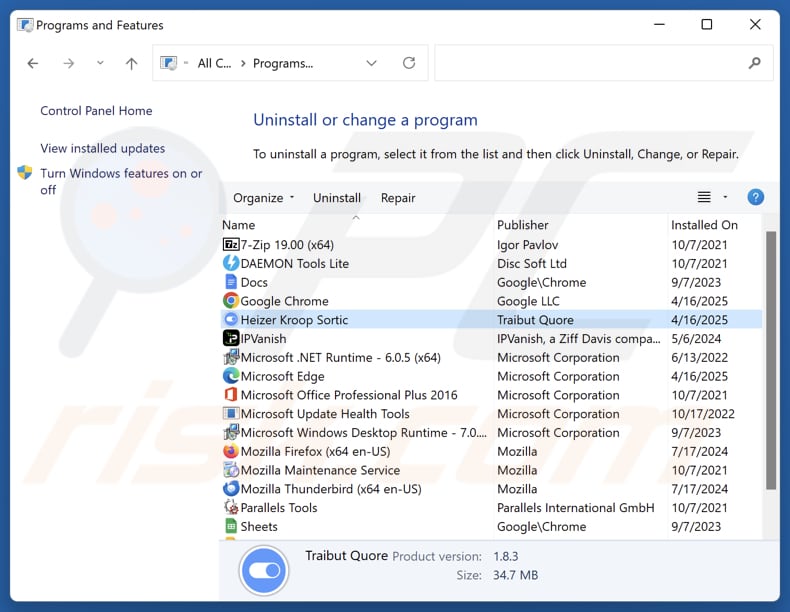790x612 pixels.
Task: Click the Docs document icon
Action: pos(231,282)
